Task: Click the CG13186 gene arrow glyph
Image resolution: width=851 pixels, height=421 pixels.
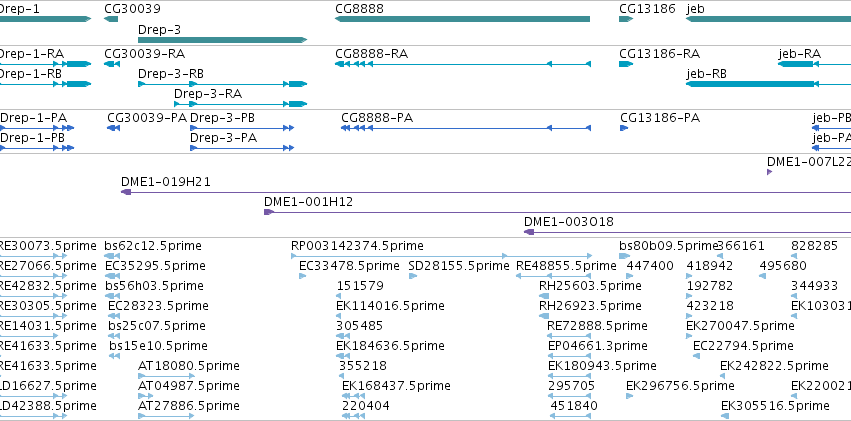Action: pyautogui.click(x=626, y=19)
